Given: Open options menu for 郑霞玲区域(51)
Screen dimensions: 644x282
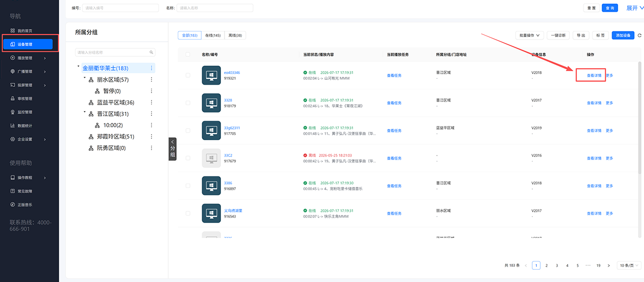Looking at the screenshot, I should (x=151, y=137).
